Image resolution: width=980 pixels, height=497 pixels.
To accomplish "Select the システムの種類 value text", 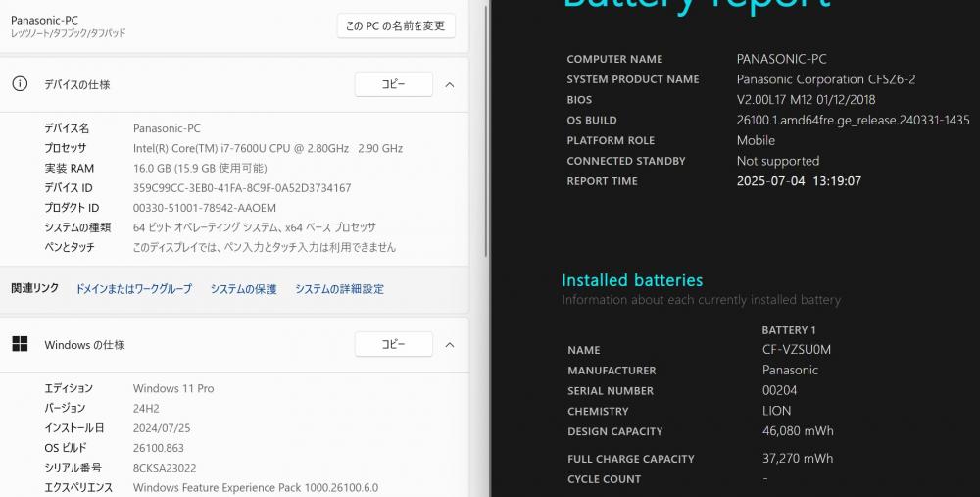I will (255, 227).
